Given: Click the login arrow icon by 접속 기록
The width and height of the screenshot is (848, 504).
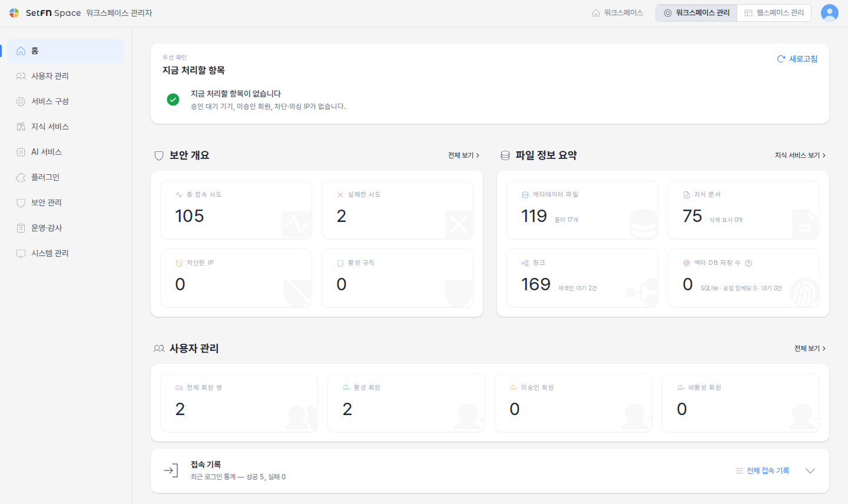Looking at the screenshot, I should [171, 470].
